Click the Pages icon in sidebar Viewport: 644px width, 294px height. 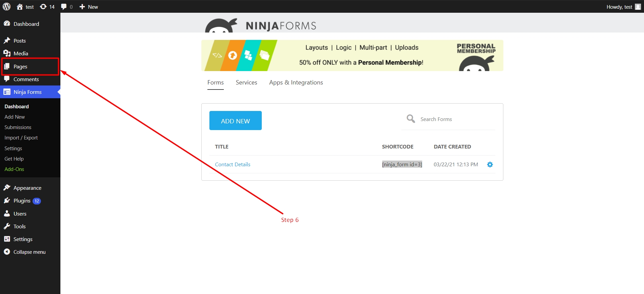(x=7, y=66)
